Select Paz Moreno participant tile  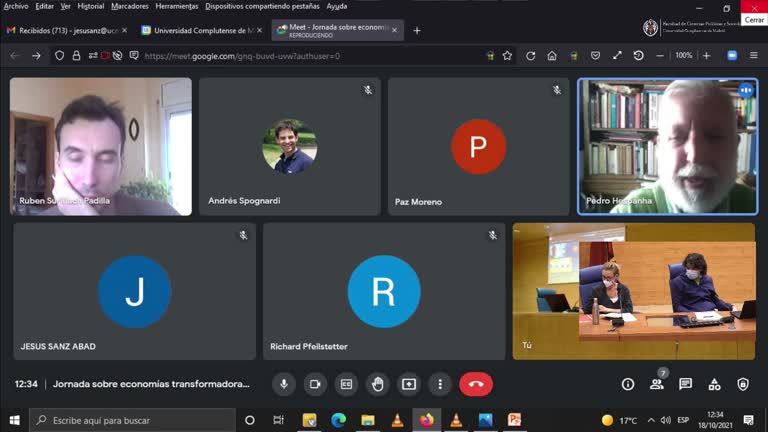479,146
